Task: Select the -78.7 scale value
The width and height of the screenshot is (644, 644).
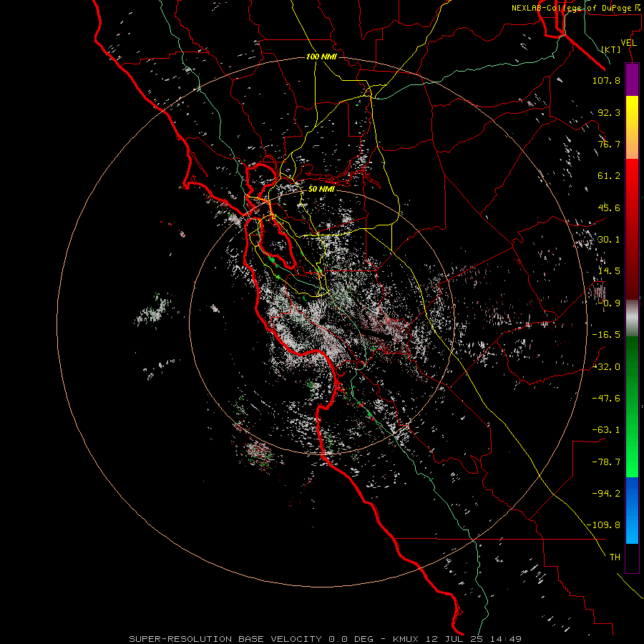Action: [x=606, y=462]
